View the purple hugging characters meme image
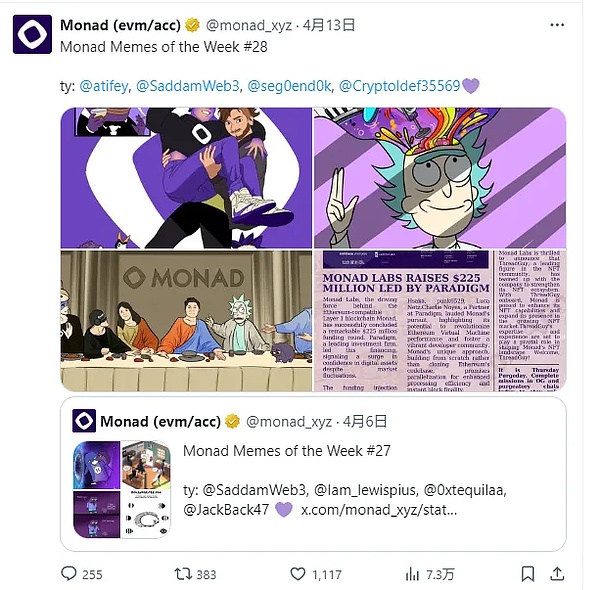The image size is (600, 590). 186,177
